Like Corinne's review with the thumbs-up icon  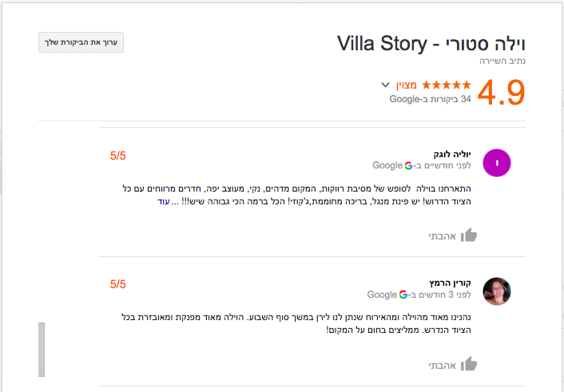point(469,364)
